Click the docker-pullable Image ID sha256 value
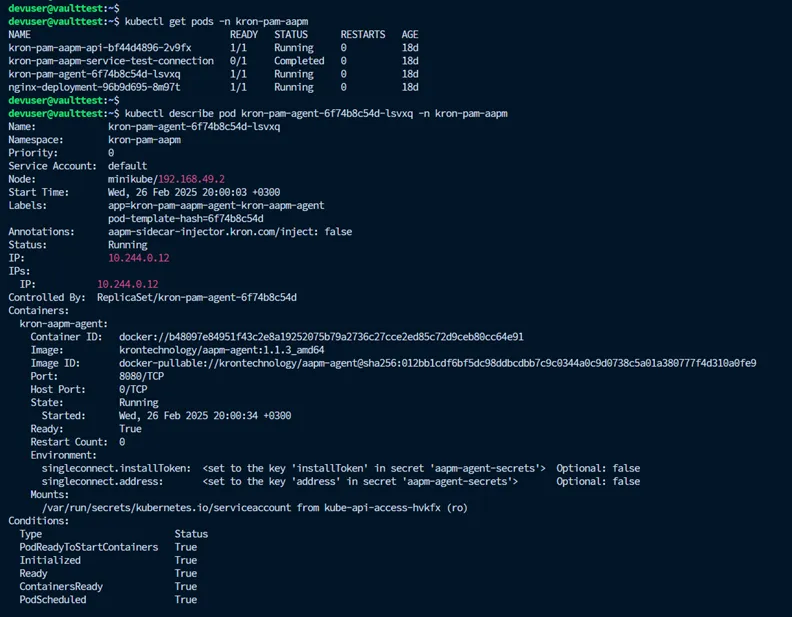Viewport: 792px width, 617px height. click(437, 363)
